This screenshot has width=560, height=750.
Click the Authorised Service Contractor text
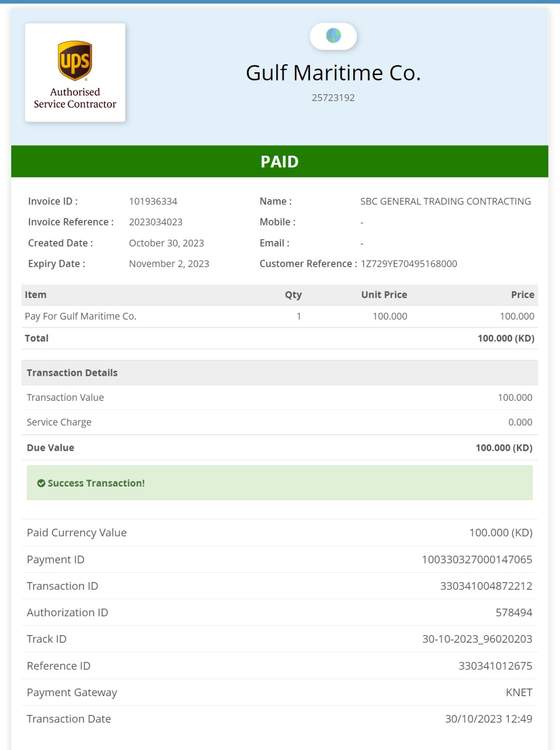tap(75, 98)
